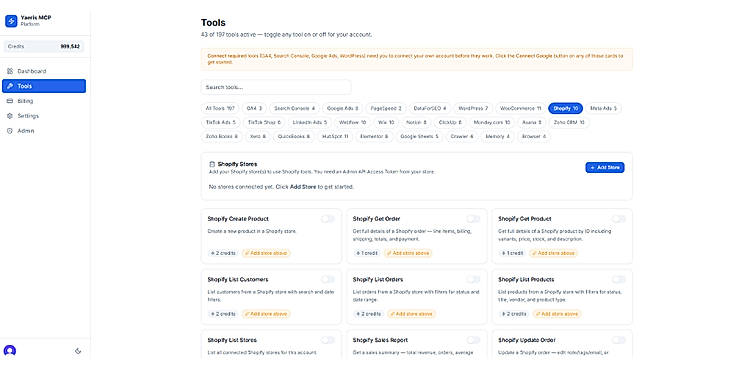Image resolution: width=736 pixels, height=368 pixels.
Task: Open Settings from the sidebar
Action: [44, 116]
